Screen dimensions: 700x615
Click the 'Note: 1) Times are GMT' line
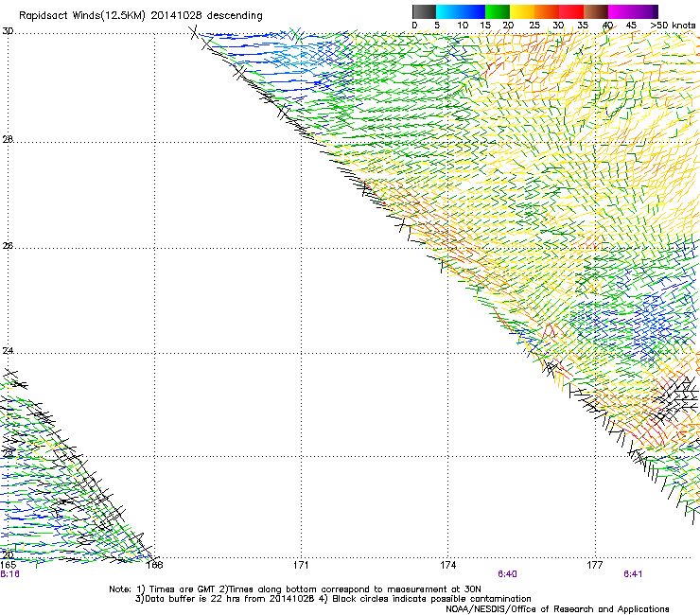coord(295,589)
